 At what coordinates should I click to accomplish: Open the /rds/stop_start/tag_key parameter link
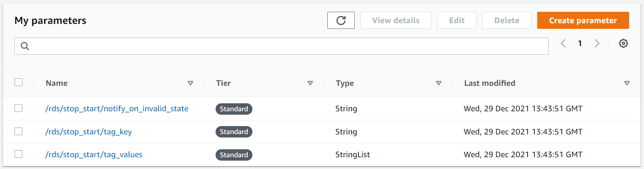89,132
